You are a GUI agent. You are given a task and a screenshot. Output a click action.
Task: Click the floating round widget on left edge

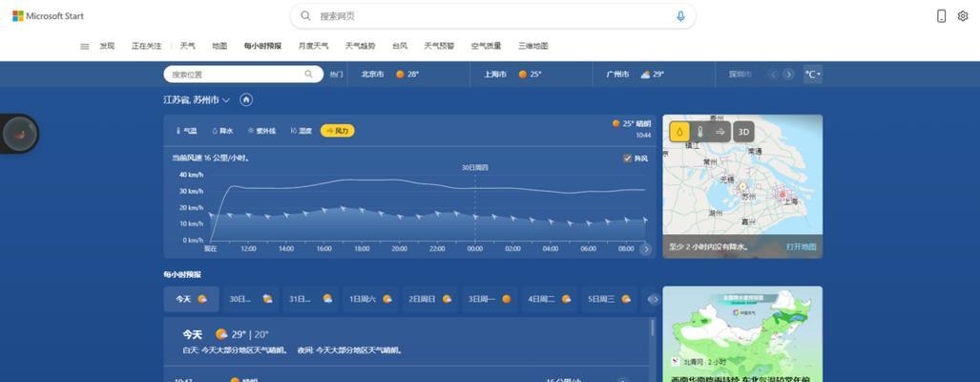(20, 134)
